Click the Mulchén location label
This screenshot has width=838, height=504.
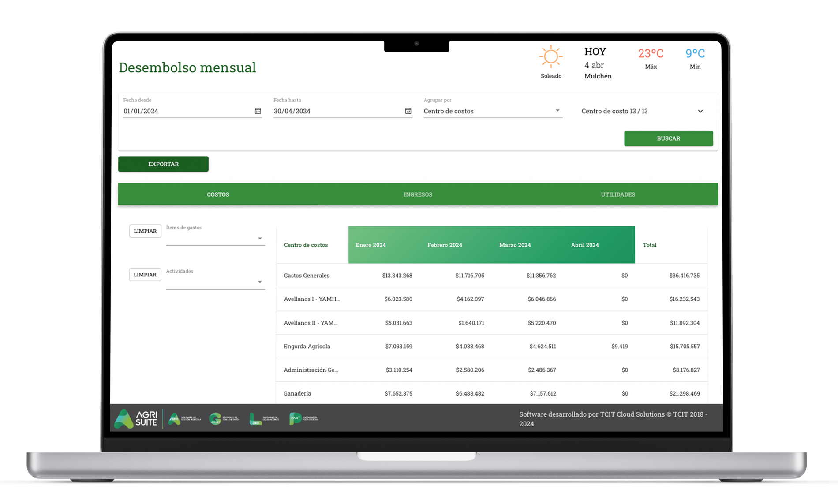coord(598,76)
